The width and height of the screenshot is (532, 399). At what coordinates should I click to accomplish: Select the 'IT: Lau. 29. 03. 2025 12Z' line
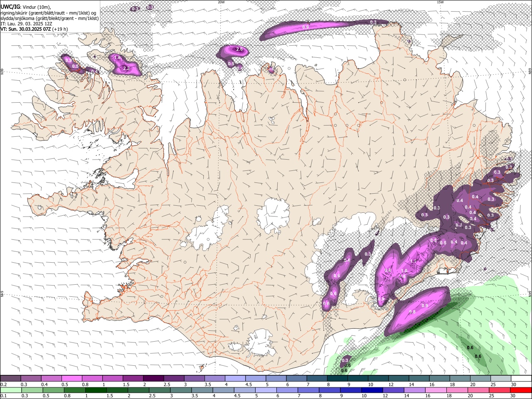point(26,24)
